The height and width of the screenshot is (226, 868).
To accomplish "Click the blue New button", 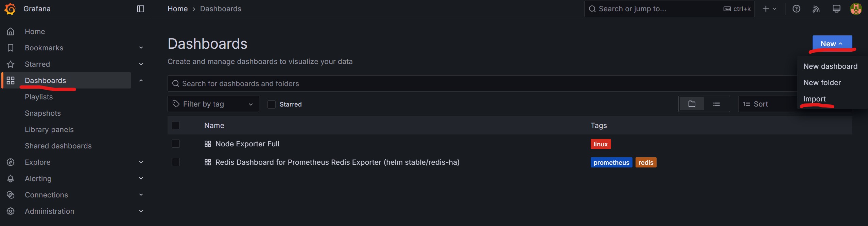I will point(832,44).
